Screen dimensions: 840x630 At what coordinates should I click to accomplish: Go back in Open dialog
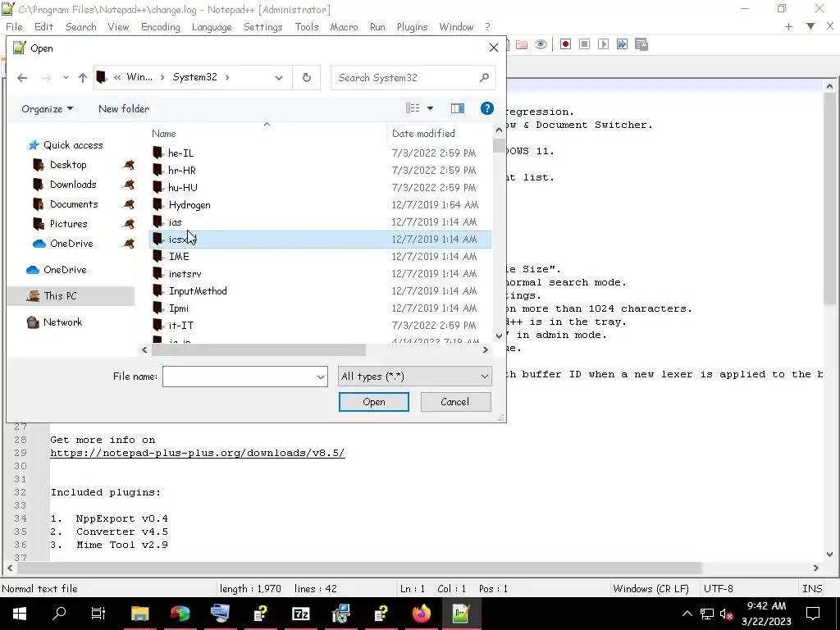coord(22,78)
